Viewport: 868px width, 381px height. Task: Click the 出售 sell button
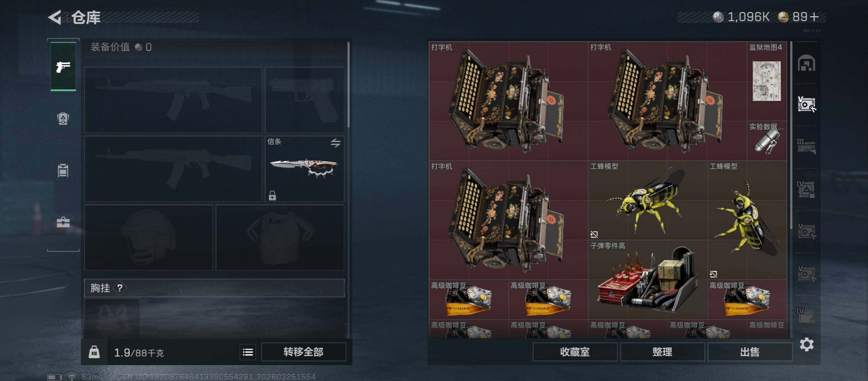click(x=750, y=352)
